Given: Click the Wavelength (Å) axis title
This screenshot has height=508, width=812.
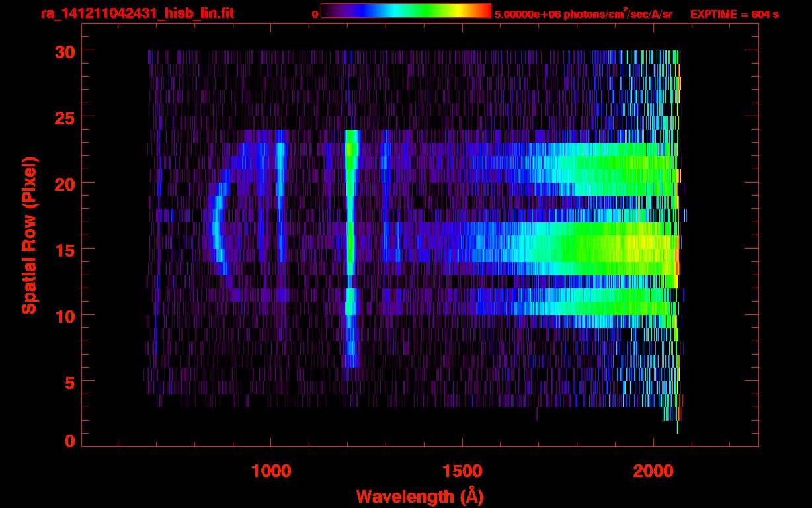Looking at the screenshot, I should coord(419,496).
